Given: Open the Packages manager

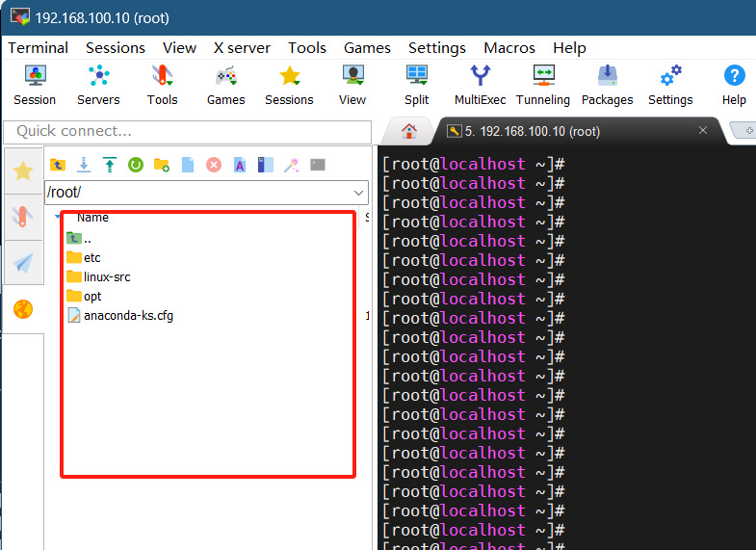Looking at the screenshot, I should click(607, 84).
